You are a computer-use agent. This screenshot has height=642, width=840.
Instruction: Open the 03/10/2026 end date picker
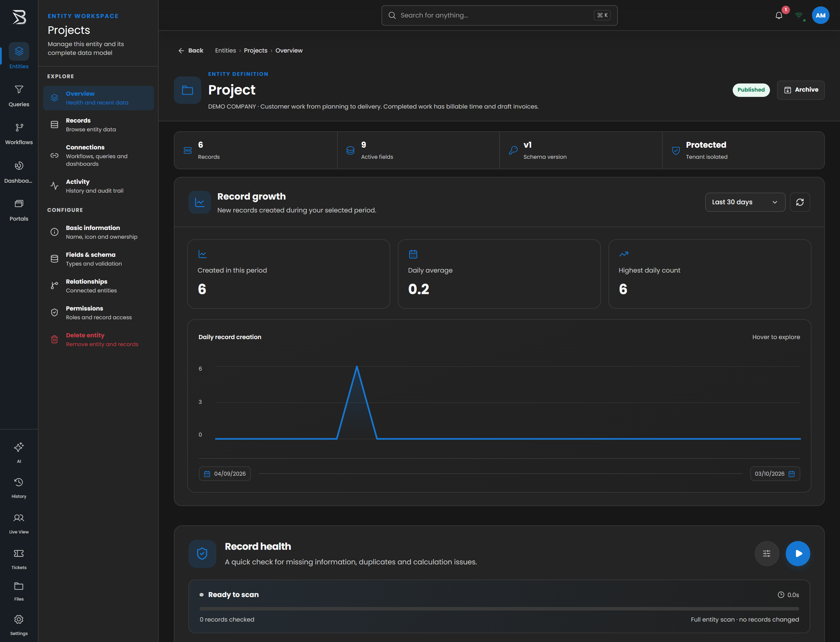click(775, 473)
